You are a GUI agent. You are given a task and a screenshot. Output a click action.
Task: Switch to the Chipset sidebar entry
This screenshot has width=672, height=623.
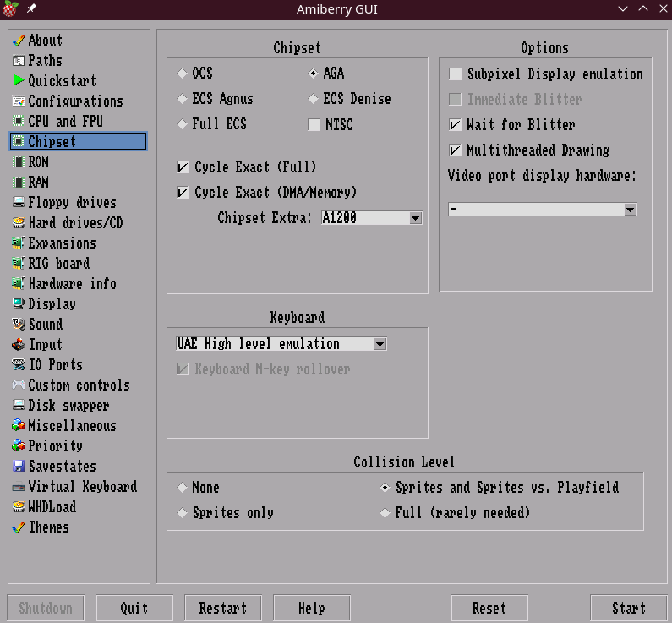click(x=79, y=141)
